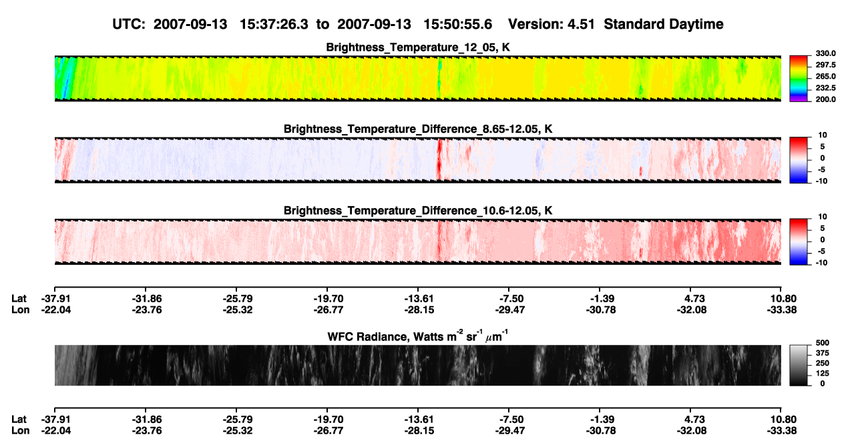868x445 pixels.
Task: Select the WFC Radiance grayscale image strip
Action: point(417,365)
